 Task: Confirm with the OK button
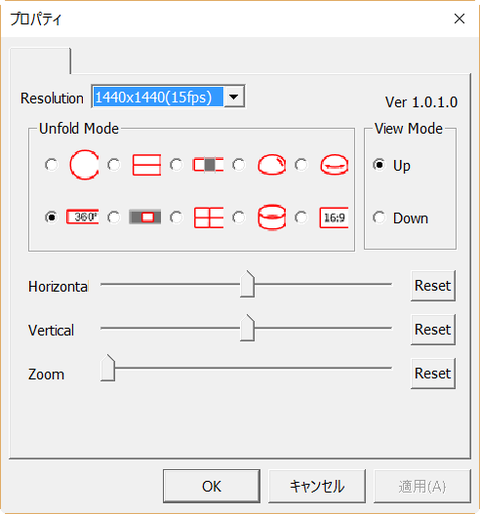[x=212, y=486]
